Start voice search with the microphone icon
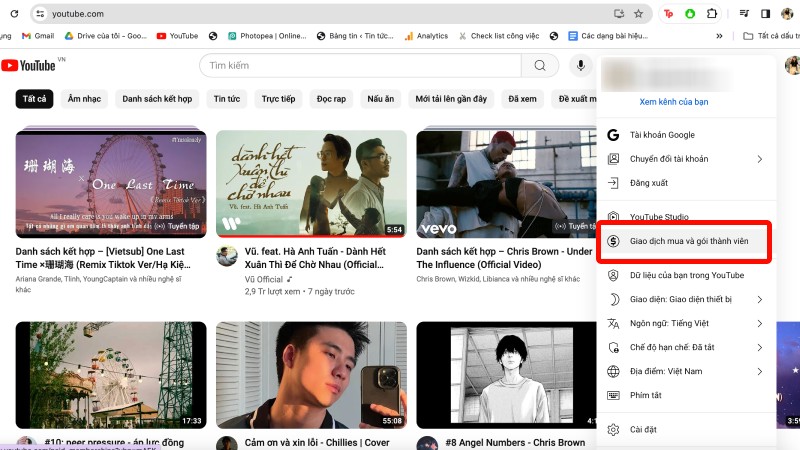 click(581, 65)
